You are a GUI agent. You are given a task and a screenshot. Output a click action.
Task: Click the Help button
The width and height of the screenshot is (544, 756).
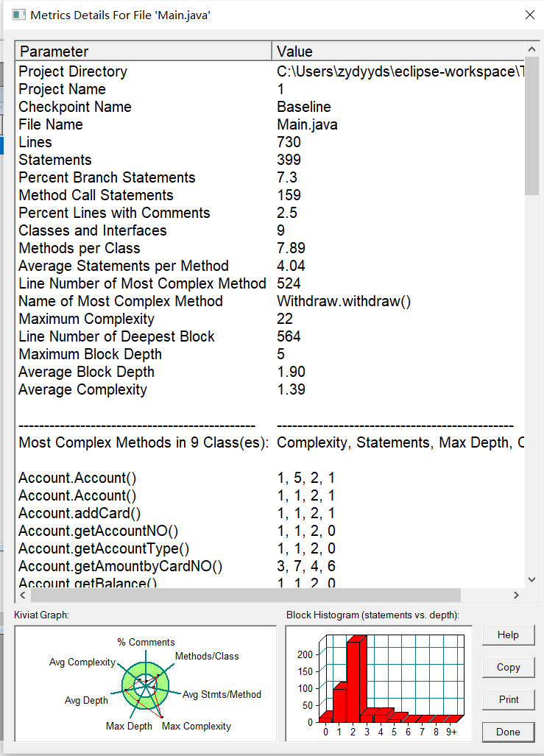pyautogui.click(x=509, y=635)
